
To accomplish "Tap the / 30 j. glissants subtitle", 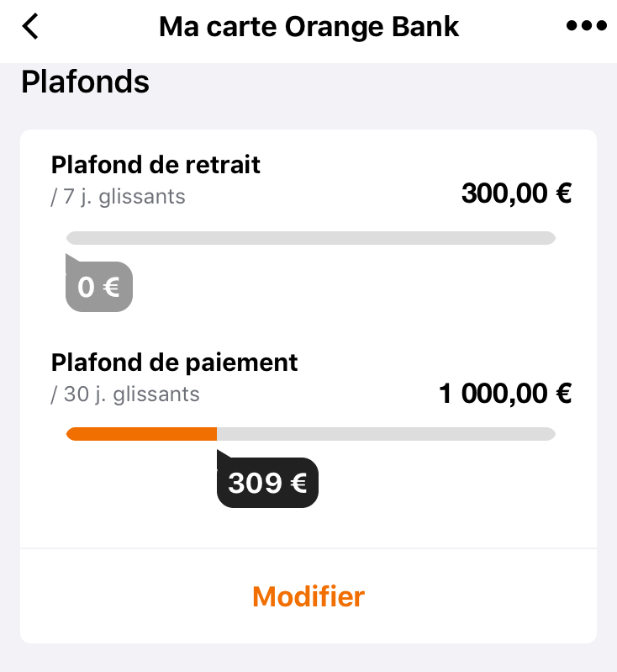I will (x=125, y=394).
